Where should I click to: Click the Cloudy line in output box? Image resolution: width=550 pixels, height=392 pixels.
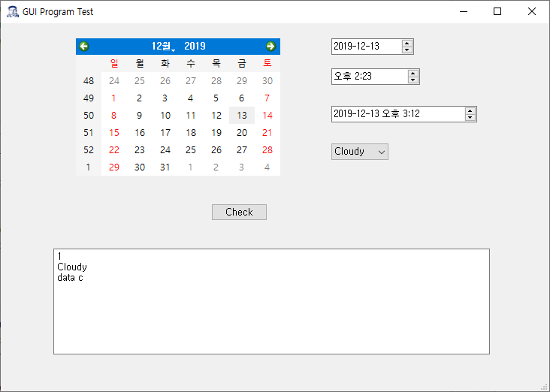pyautogui.click(x=72, y=267)
